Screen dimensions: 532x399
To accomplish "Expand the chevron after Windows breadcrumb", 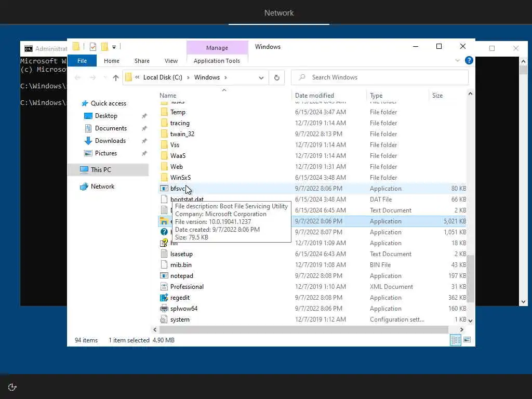I will pos(225,78).
